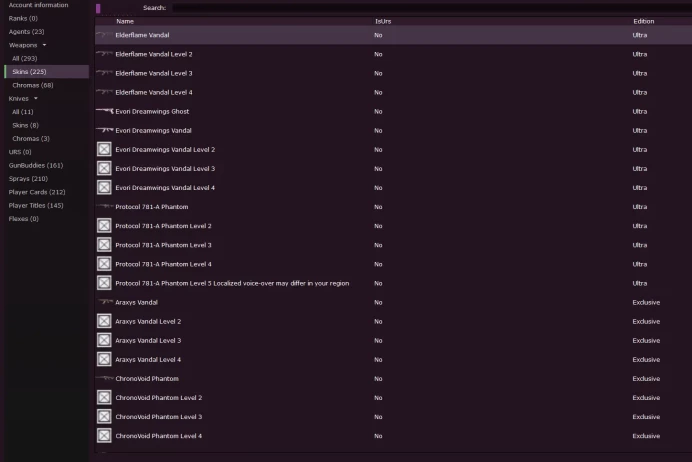Click the Ultra edition cell for Elderflame Vandal

[x=639, y=35]
